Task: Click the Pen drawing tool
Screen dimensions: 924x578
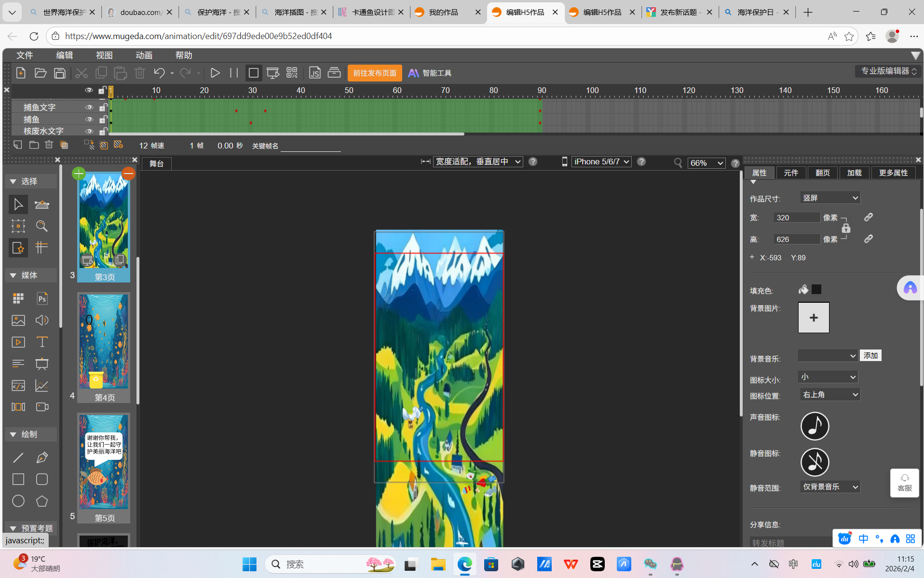Action: tap(42, 457)
